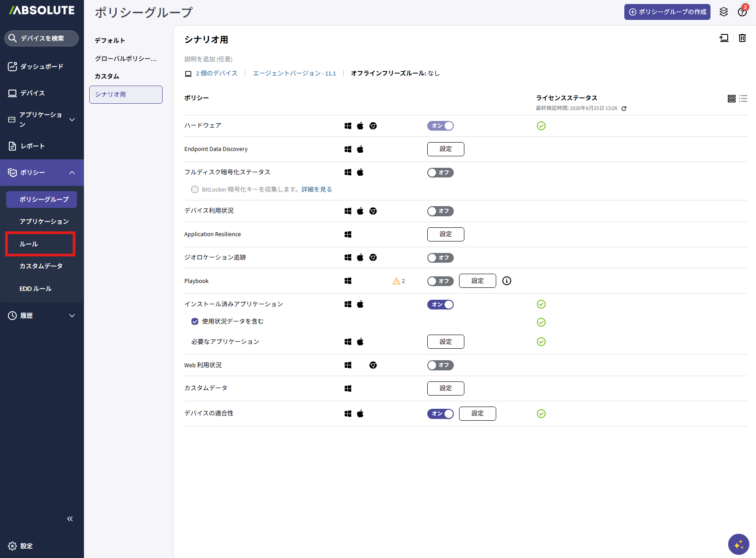Viewport: 756px width, 558px height.
Task: Open the 2個のデバイス link
Action: pos(217,73)
